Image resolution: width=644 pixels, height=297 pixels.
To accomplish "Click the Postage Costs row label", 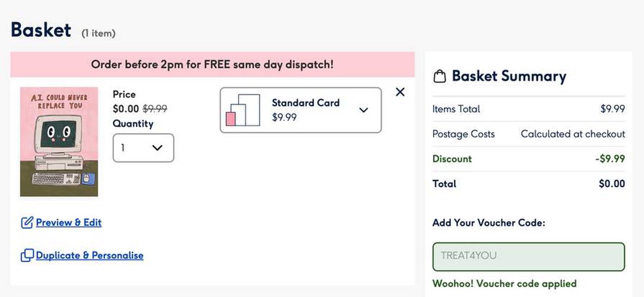I will pos(463,134).
